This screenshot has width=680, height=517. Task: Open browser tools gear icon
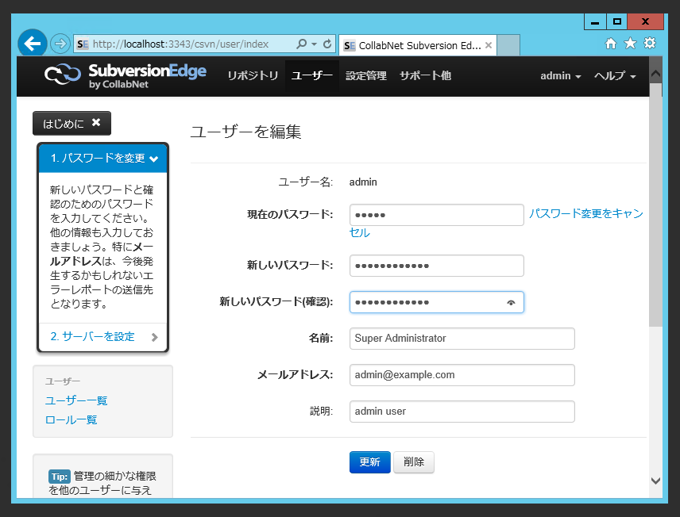point(649,43)
